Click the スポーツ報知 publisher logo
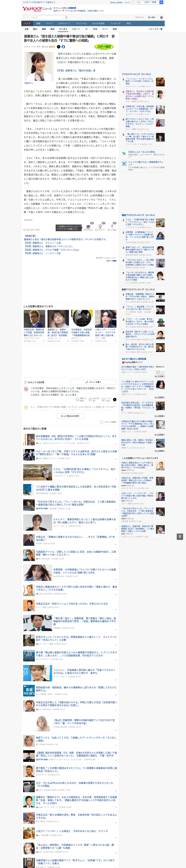Image resolution: width=186 pixels, height=868 pixels. (x=104, y=47)
